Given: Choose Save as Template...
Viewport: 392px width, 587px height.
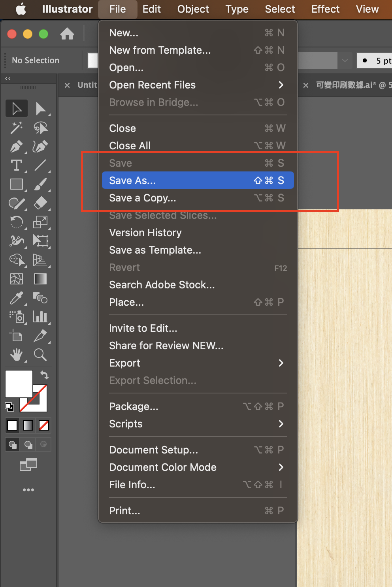Looking at the screenshot, I should click(x=198, y=250).
